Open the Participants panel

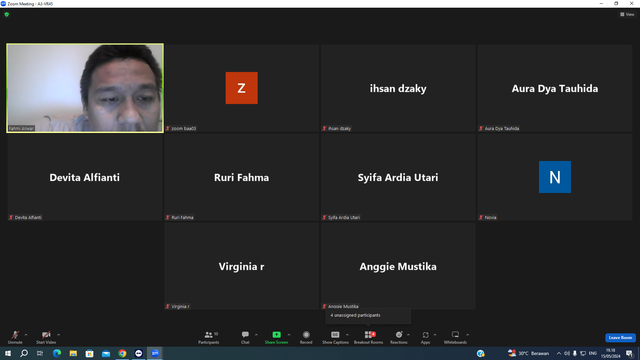(209, 337)
